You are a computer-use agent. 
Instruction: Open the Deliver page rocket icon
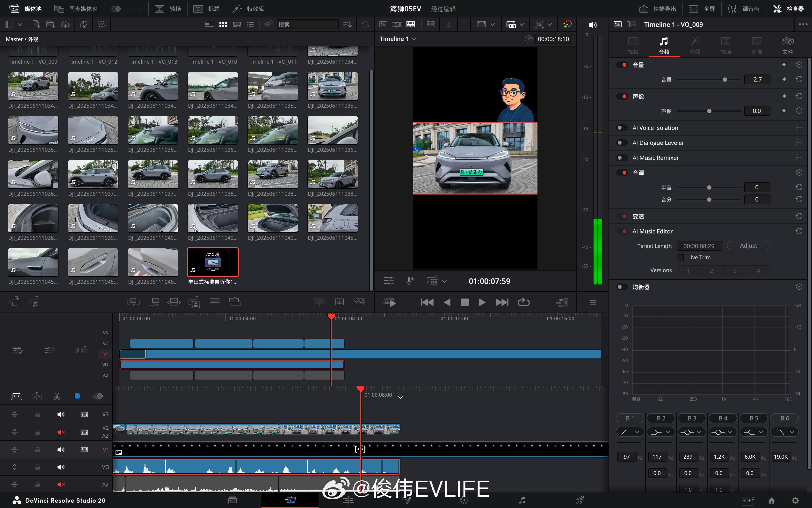(580, 500)
